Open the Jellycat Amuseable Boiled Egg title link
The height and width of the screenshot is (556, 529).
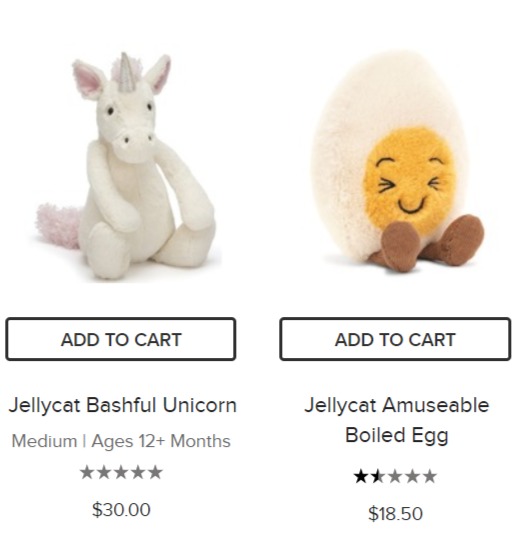tap(397, 420)
